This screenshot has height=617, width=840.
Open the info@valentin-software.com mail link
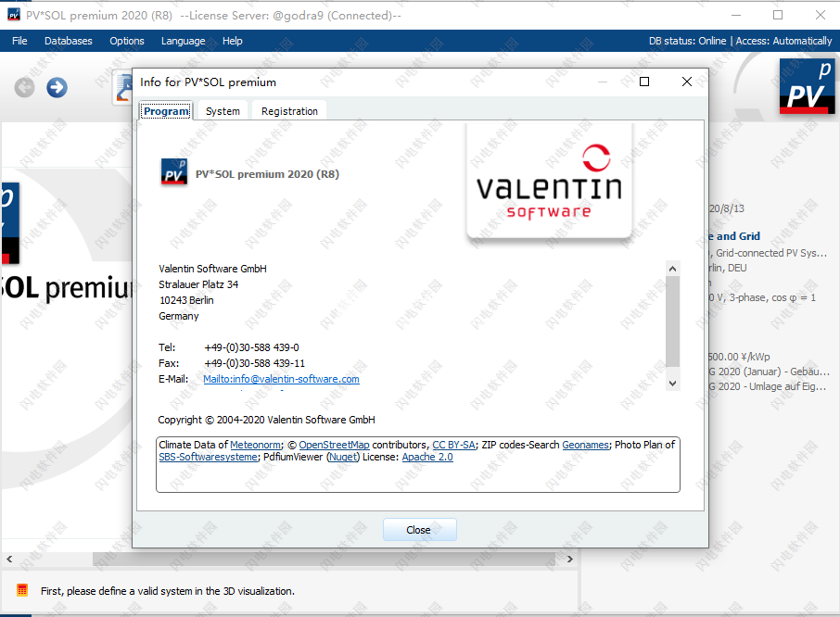point(281,379)
